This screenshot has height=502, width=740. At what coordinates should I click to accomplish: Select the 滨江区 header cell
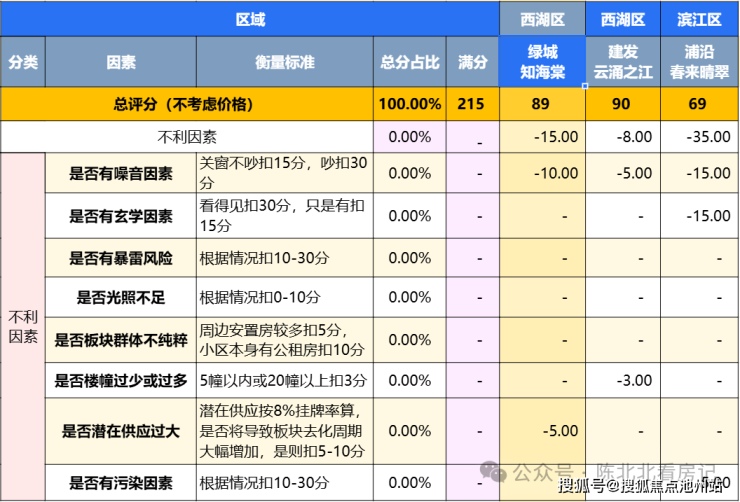(x=699, y=19)
